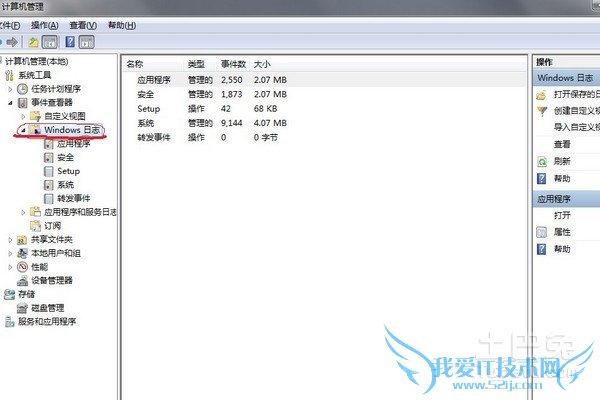Viewport: 600px width, 400px height.
Task: Click the Custom Views folder icon
Action: click(35, 116)
